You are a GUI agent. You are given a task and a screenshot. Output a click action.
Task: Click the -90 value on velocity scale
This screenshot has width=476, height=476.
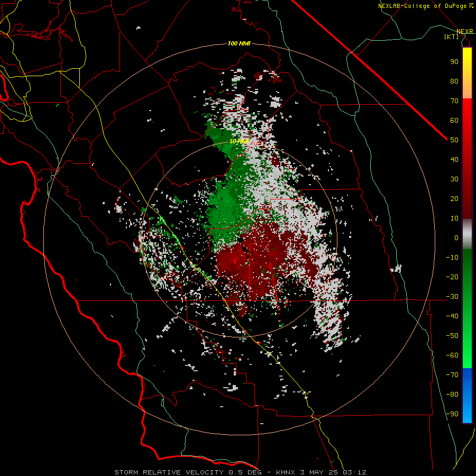tap(452, 414)
